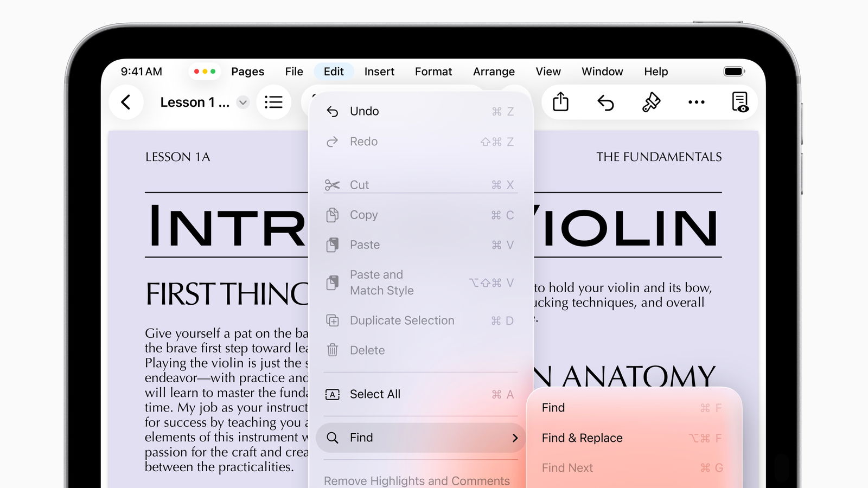Open the list view icon in toolbar

tap(273, 102)
